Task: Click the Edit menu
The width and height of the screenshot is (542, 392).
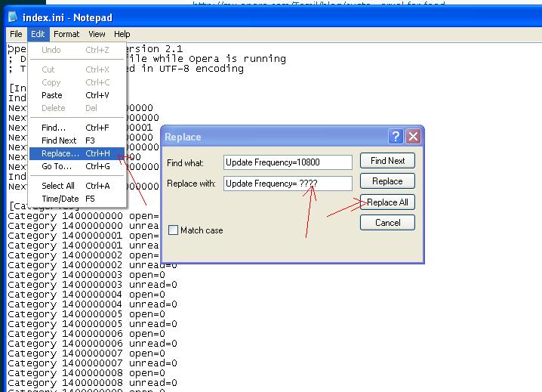Action: pyautogui.click(x=38, y=34)
